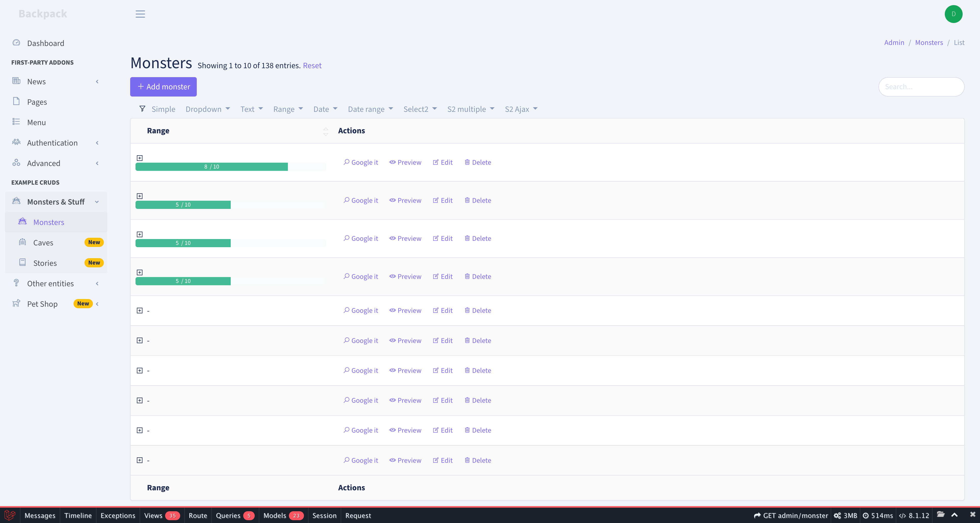Click the Laravel debugbar logo icon
This screenshot has height=523, width=980.
pos(10,515)
